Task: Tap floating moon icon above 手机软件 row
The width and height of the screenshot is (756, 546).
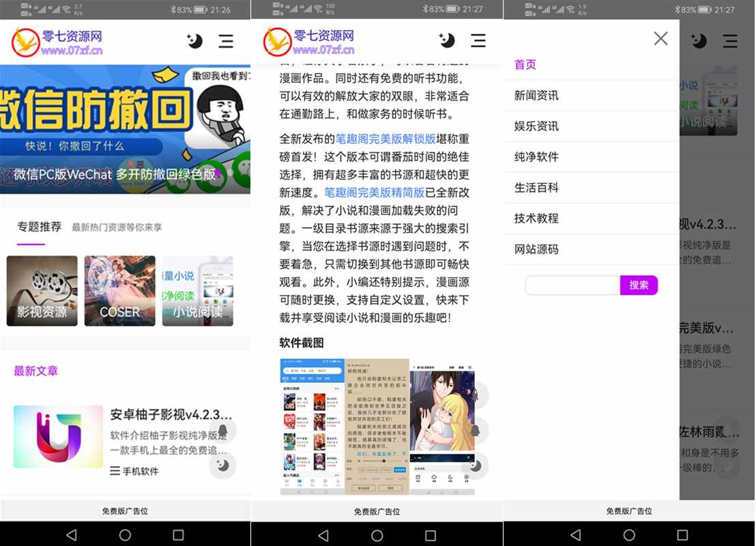Action: [222, 465]
